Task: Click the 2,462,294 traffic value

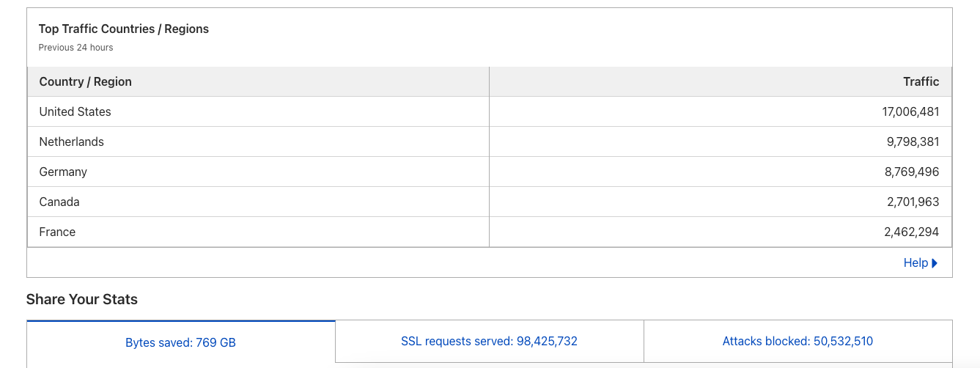Action: pyautogui.click(x=912, y=232)
